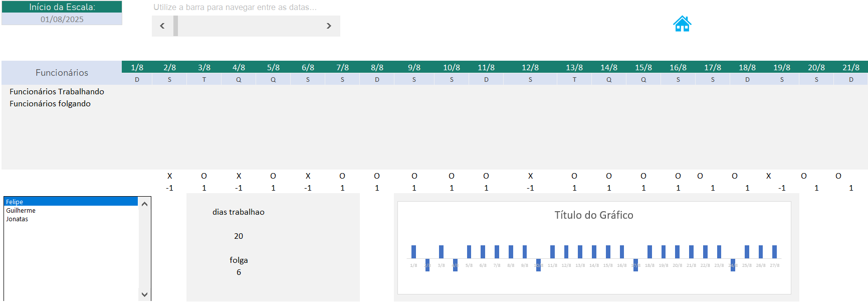Viewport: 868px width, 302px height.
Task: Click the Funcionários folgando row label
Action: [x=50, y=103]
